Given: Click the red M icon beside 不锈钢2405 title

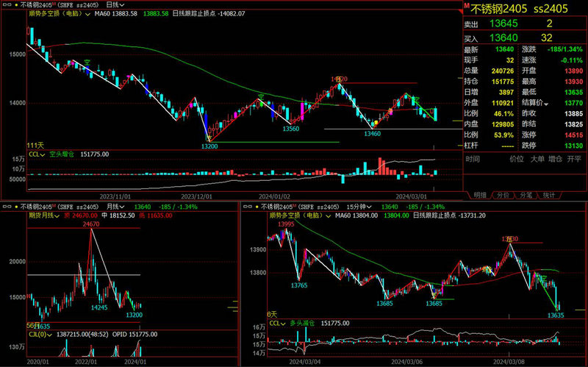Looking at the screenshot, I should (x=465, y=6).
